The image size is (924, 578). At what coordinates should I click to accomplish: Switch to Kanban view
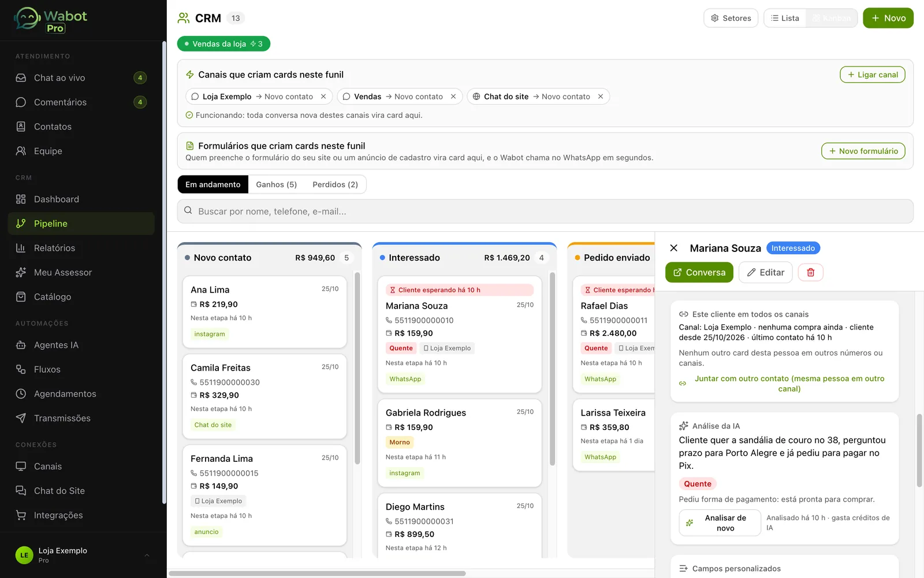(832, 18)
